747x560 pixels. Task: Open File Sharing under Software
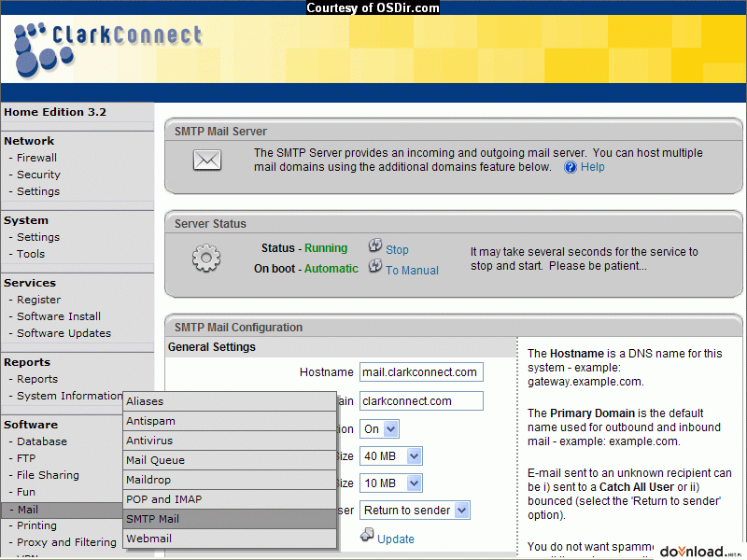48,475
